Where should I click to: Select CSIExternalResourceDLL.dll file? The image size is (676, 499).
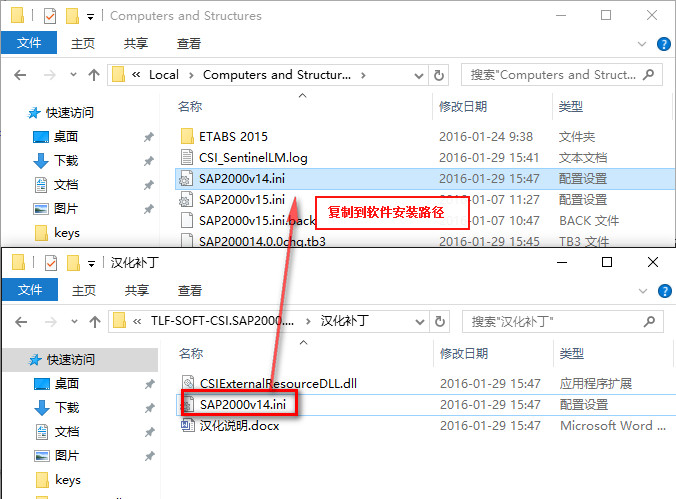pos(278,383)
